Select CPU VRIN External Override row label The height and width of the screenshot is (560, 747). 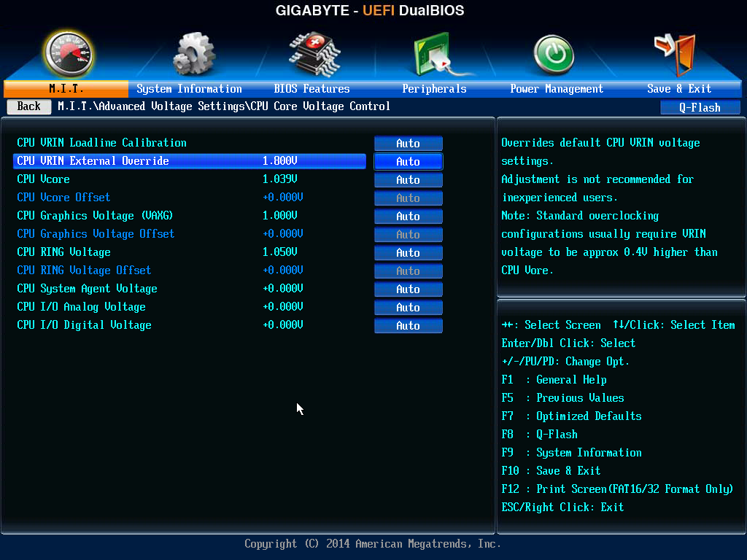[93, 161]
